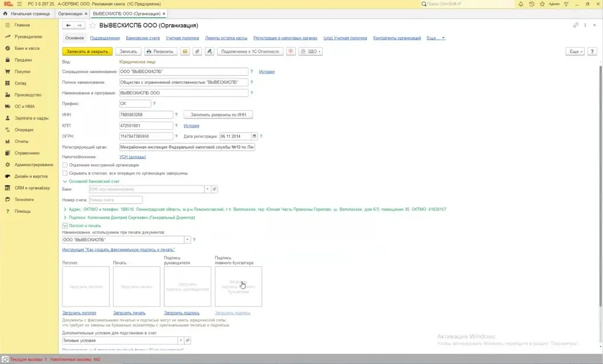The height and width of the screenshot is (364, 603).
Task: Open notifications bell in title bar
Action: [x=521, y=4]
